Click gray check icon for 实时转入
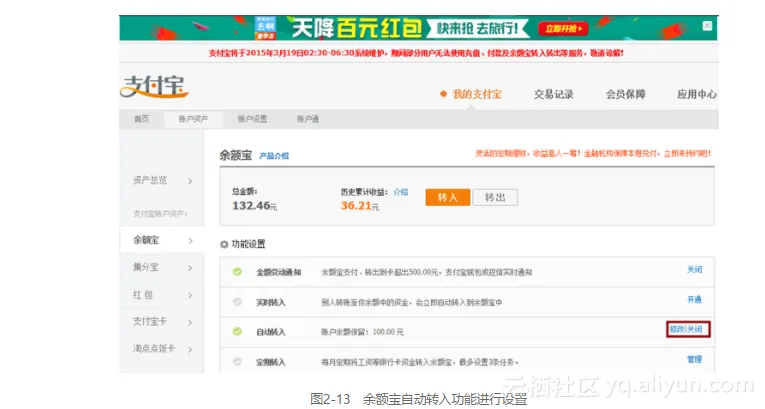765x409 pixels. (237, 300)
